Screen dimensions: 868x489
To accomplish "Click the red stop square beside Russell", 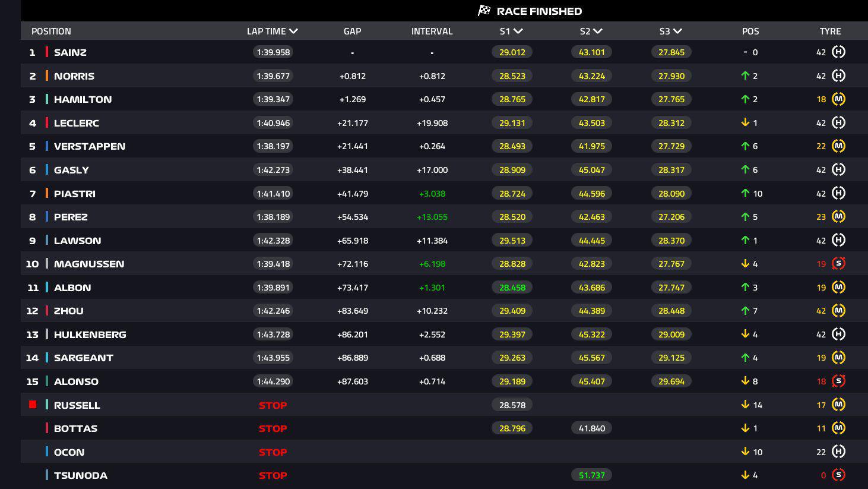I will pyautogui.click(x=33, y=405).
